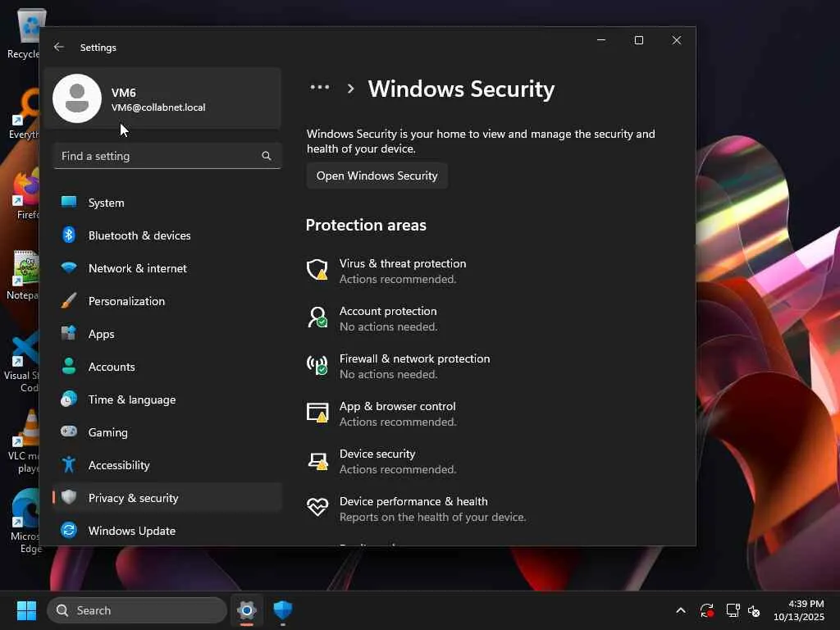Image resolution: width=840 pixels, height=630 pixels.
Task: Click the Virus & threat shield icon
Action: coord(317,269)
